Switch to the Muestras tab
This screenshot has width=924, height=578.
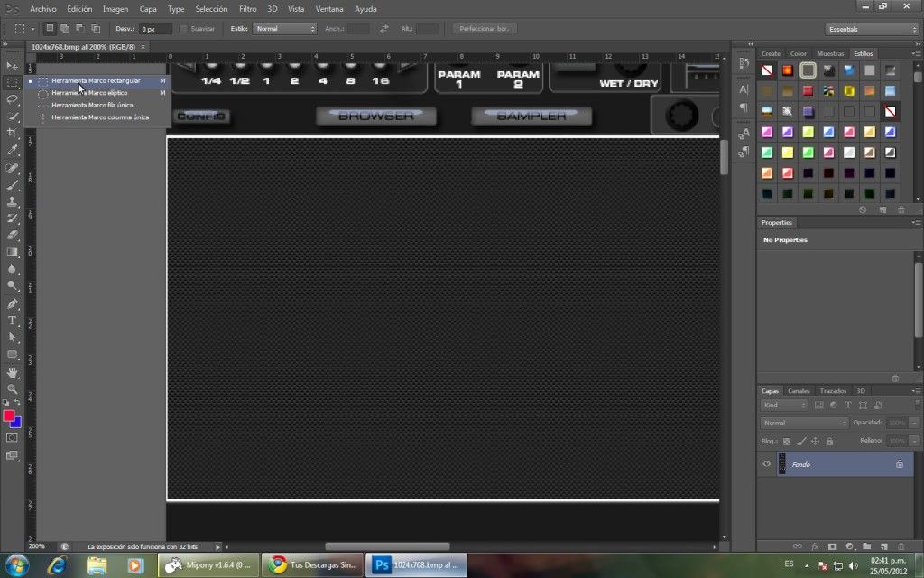click(x=830, y=53)
